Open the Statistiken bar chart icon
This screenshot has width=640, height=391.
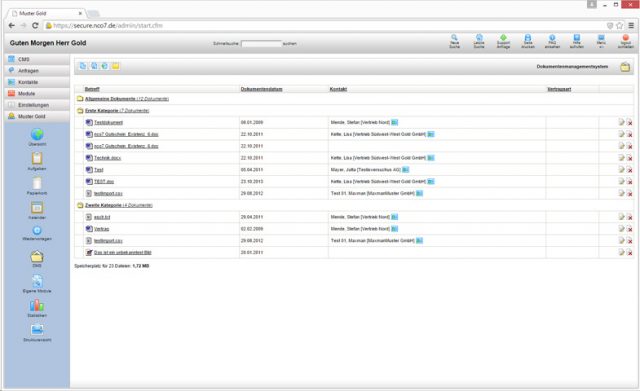coord(37,305)
